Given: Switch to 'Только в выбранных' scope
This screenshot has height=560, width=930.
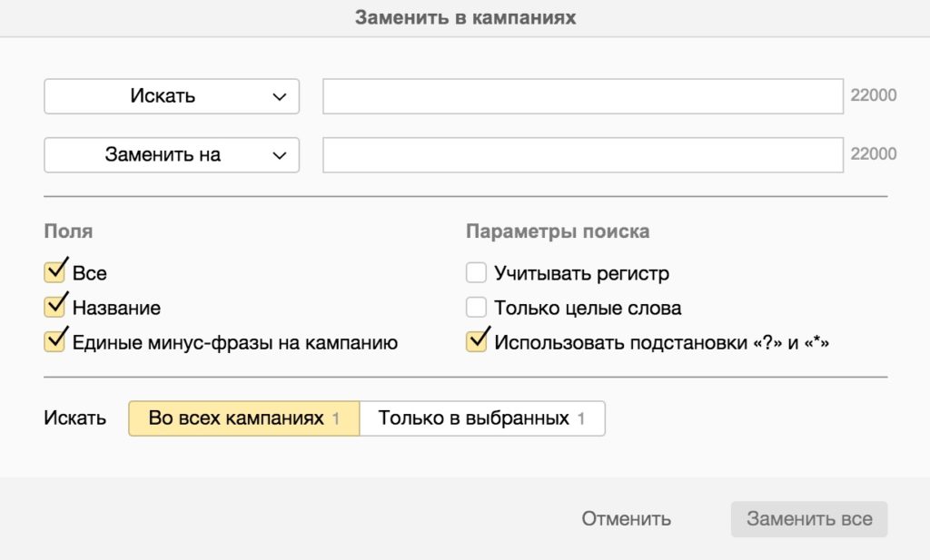Looking at the screenshot, I should tap(481, 418).
